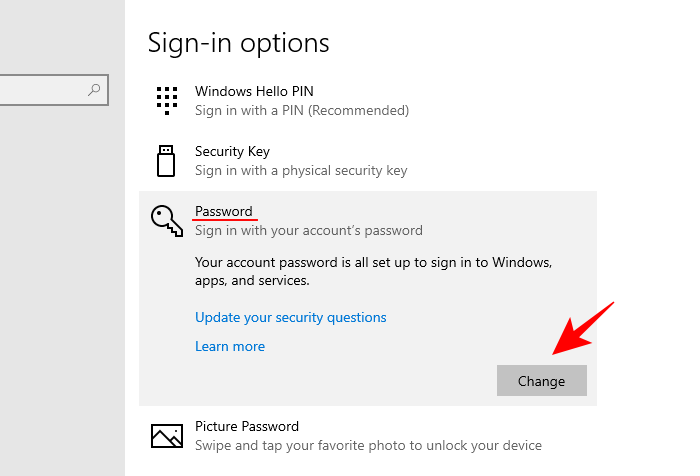Screen dimensions: 700x476
Task: Open Update your security questions link
Action: tap(290, 318)
